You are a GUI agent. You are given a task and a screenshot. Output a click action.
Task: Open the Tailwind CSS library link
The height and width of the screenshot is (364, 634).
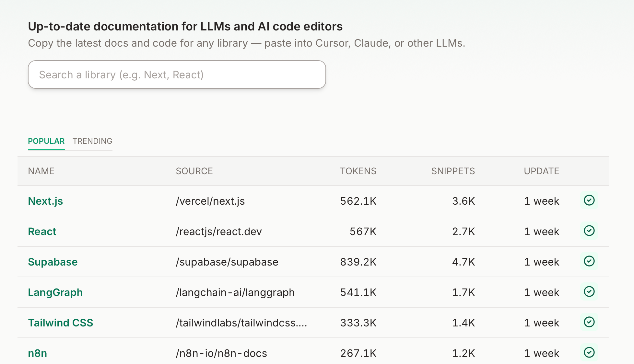tap(61, 323)
